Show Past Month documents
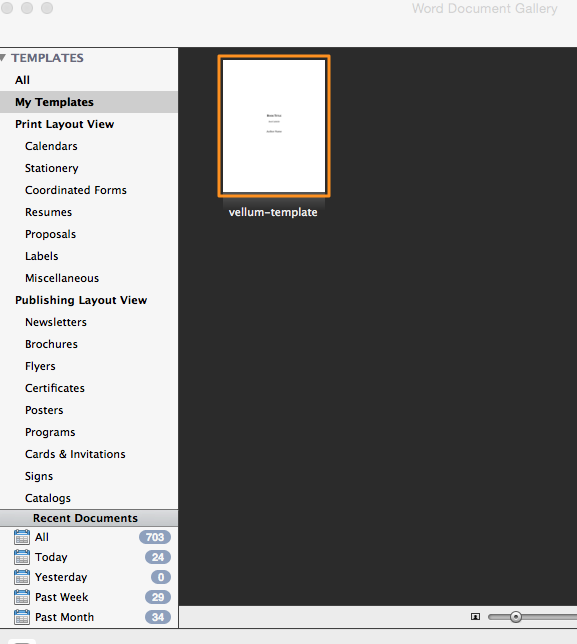Viewport: 577px width, 644px height. [64, 617]
